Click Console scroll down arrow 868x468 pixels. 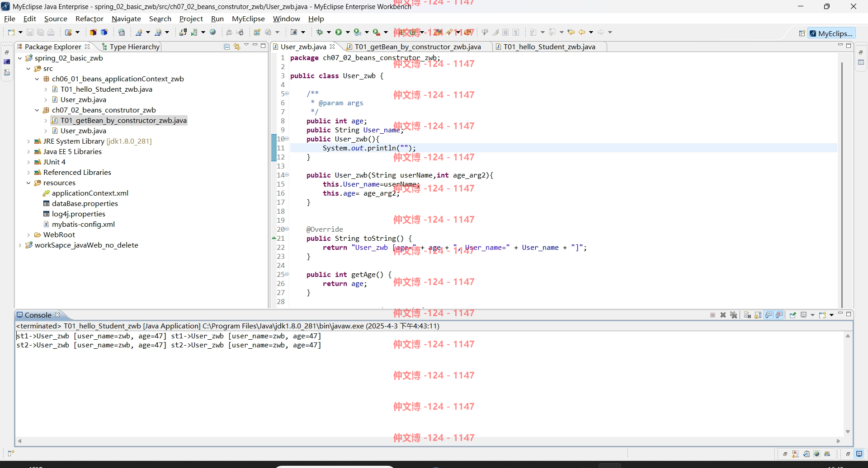pyautogui.click(x=848, y=431)
